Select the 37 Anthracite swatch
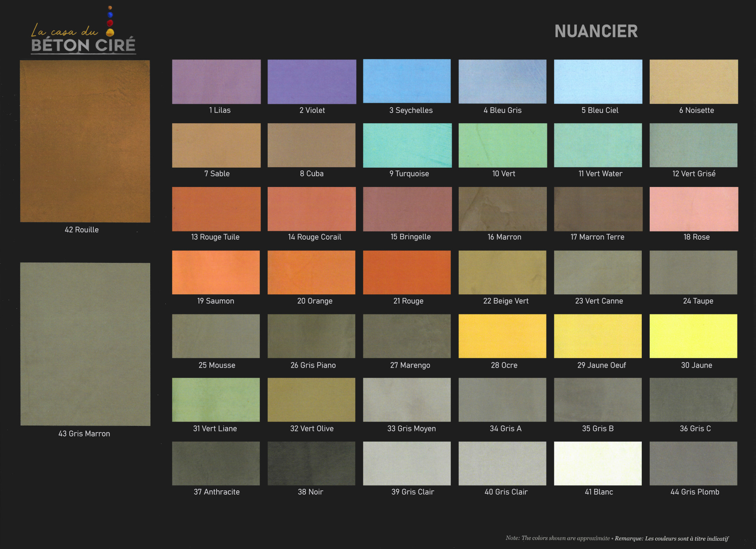This screenshot has height=549, width=756. [x=216, y=464]
